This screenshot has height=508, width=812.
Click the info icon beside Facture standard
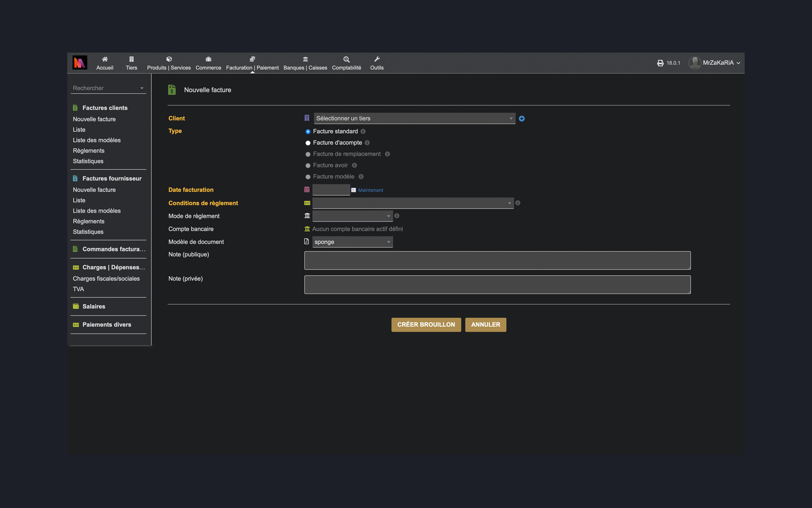tap(363, 132)
